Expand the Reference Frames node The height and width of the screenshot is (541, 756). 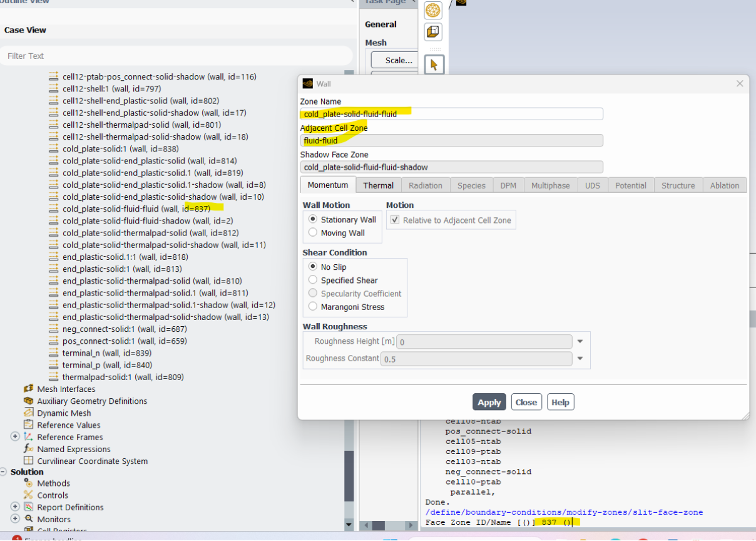pos(15,436)
